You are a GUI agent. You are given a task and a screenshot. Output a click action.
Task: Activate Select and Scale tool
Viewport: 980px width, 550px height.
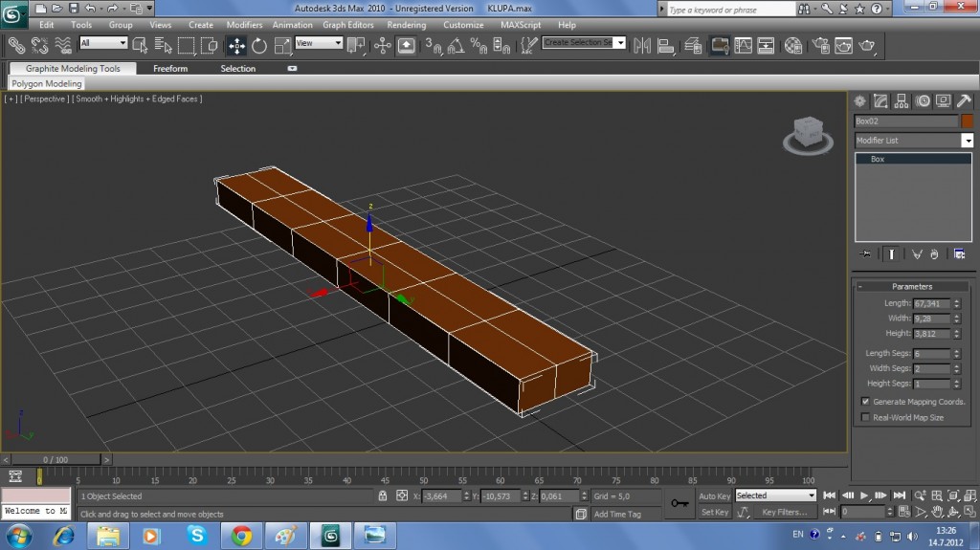(282, 46)
